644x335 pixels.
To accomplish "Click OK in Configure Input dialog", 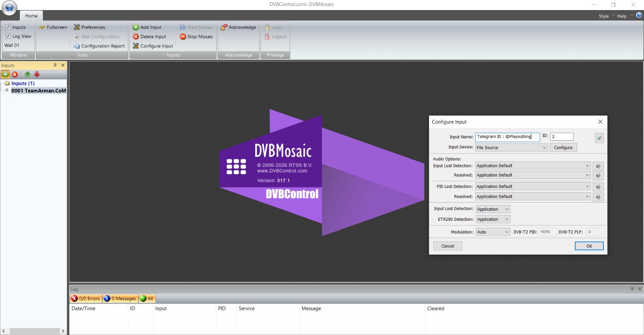I will tap(589, 246).
